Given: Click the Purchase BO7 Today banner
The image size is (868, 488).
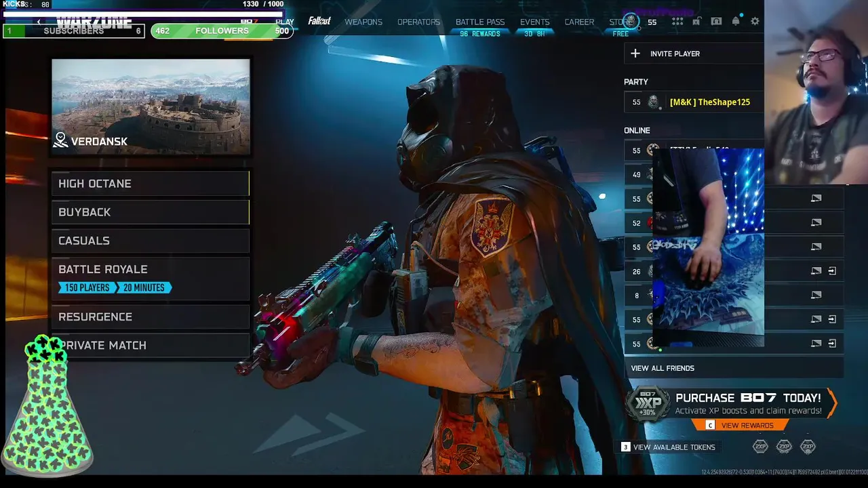Looking at the screenshot, I should (x=732, y=405).
